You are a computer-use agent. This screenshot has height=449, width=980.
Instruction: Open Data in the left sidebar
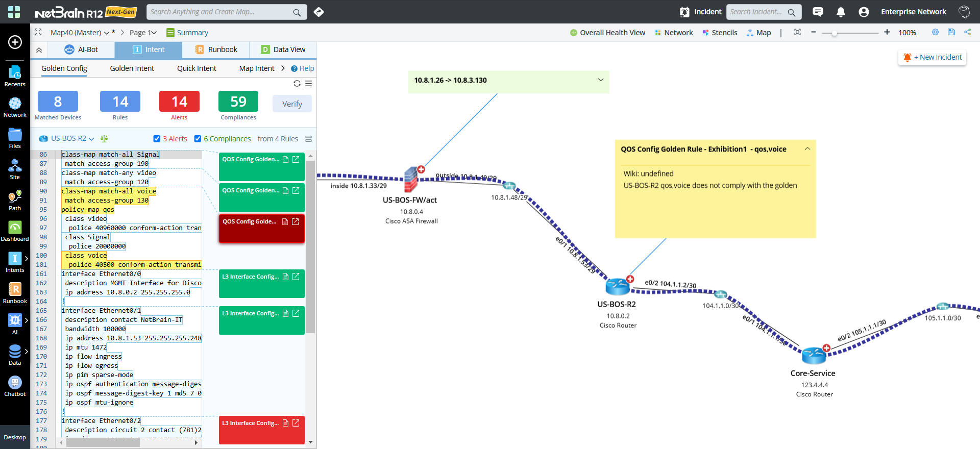pyautogui.click(x=15, y=355)
